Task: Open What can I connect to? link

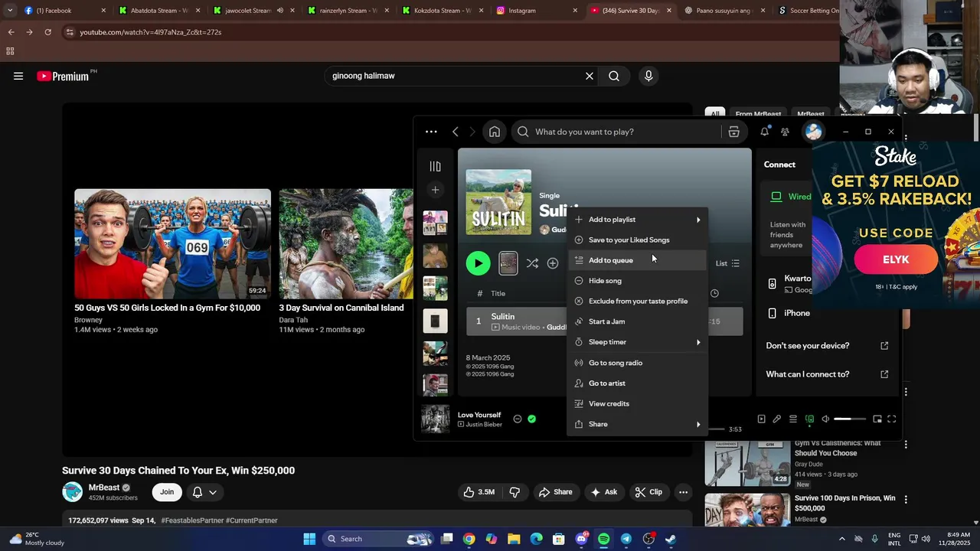Action: click(x=827, y=374)
